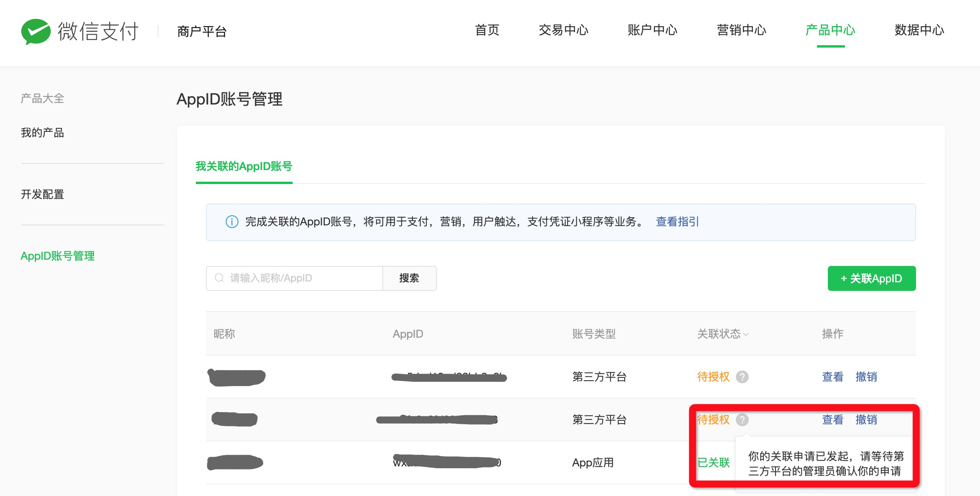Click the search magnifier icon

[219, 278]
